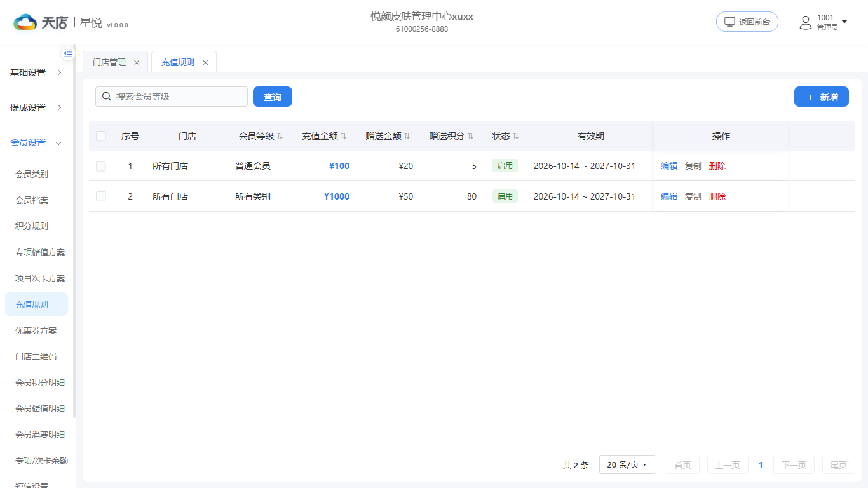Open 门店二维码 in the sidebar
Image resolution: width=868 pixels, height=488 pixels.
pos(37,356)
